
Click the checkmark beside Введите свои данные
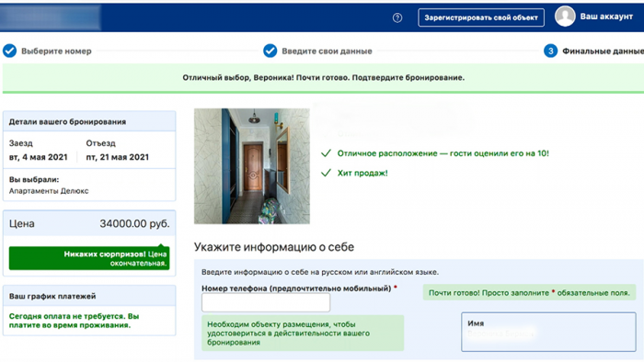click(x=270, y=51)
